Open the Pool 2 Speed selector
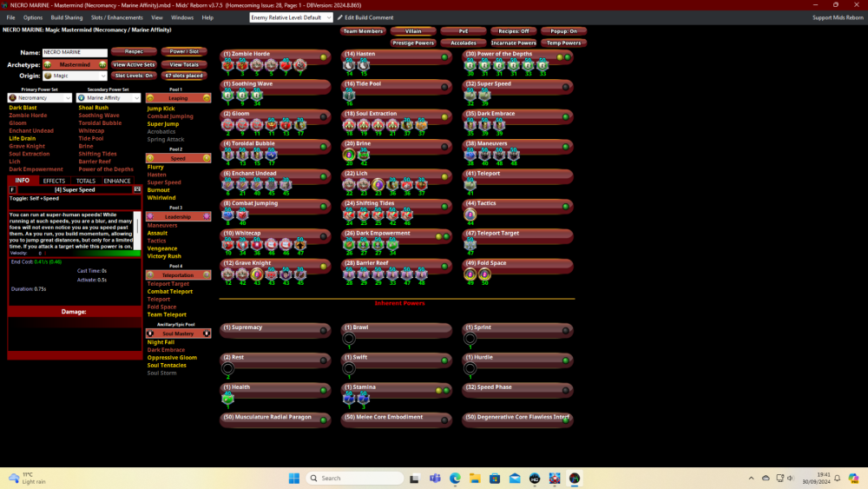The height and width of the screenshot is (489, 868). coord(178,158)
